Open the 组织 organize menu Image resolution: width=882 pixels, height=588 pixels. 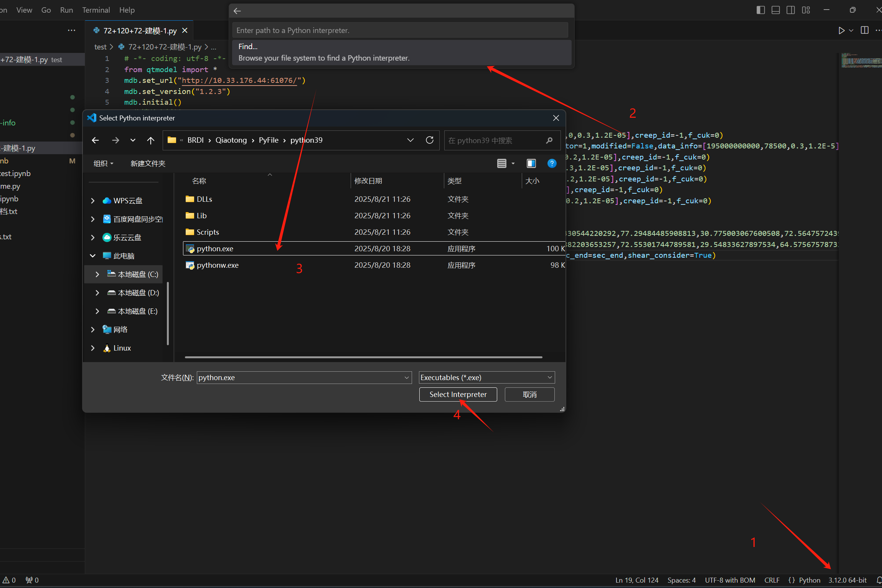click(104, 163)
